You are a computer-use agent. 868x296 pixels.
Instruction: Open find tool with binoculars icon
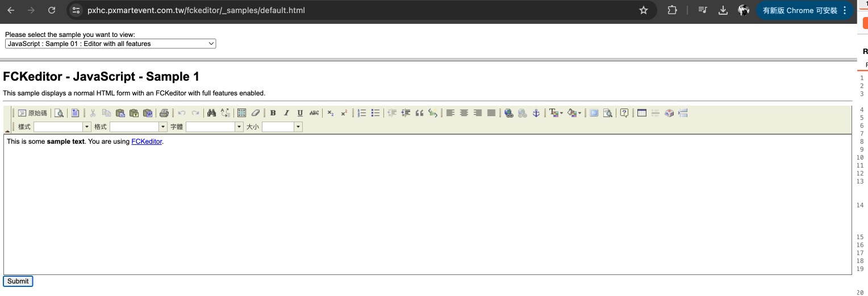(x=211, y=113)
